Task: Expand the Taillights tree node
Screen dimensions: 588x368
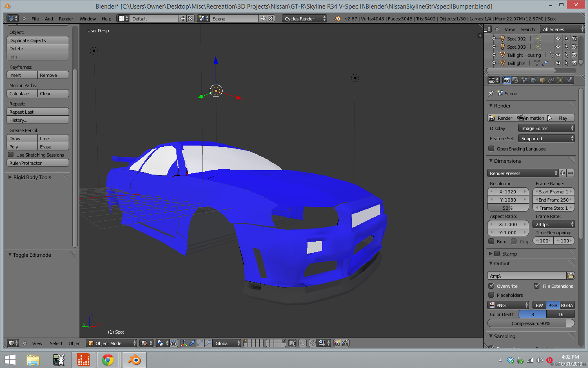Action: 494,63
